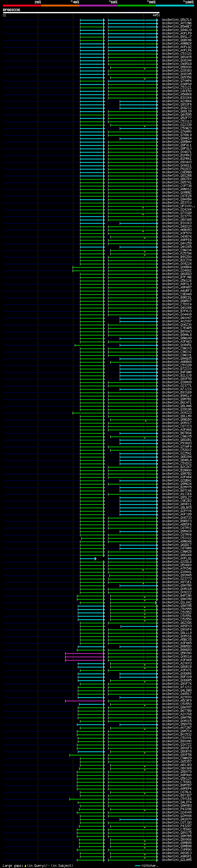Select hit label UniRef100_A5C9F9
Screen dimensions: 197x868
pos(176,700)
